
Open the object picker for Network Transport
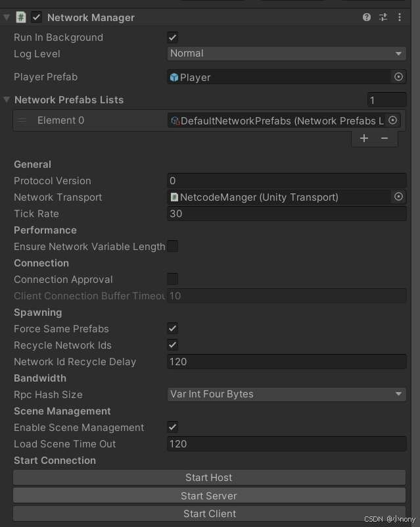click(400, 197)
